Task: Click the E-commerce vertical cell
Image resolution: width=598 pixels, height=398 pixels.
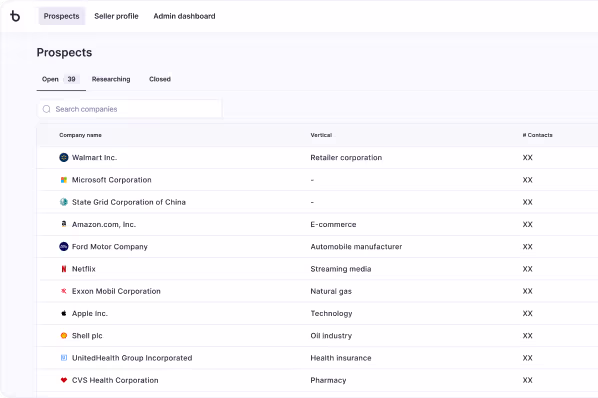Action: (333, 225)
